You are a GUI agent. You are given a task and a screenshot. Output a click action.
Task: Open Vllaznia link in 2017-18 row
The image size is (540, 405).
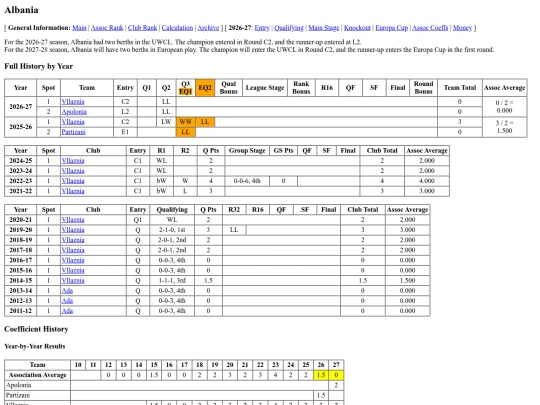point(73,250)
